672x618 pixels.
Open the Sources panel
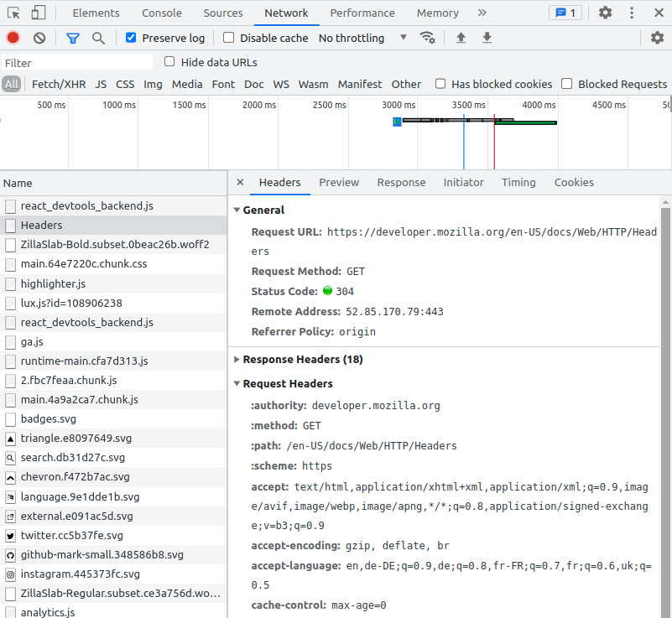coord(223,13)
